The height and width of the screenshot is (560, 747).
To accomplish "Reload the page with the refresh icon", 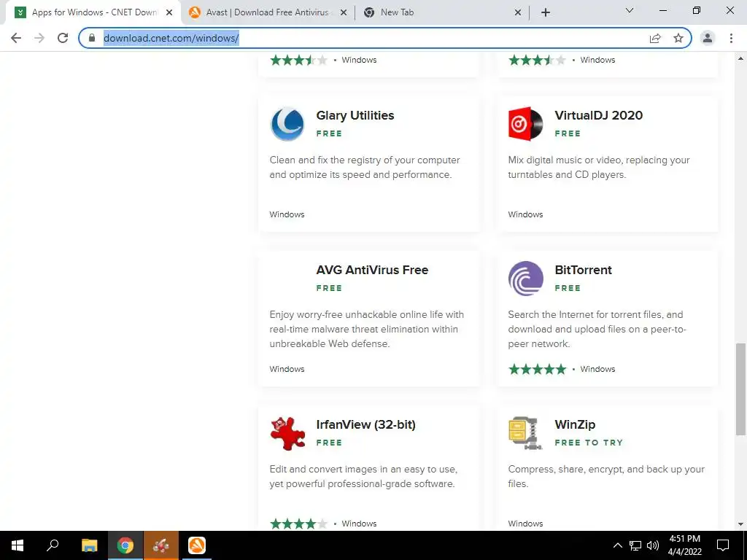I will 63,38.
